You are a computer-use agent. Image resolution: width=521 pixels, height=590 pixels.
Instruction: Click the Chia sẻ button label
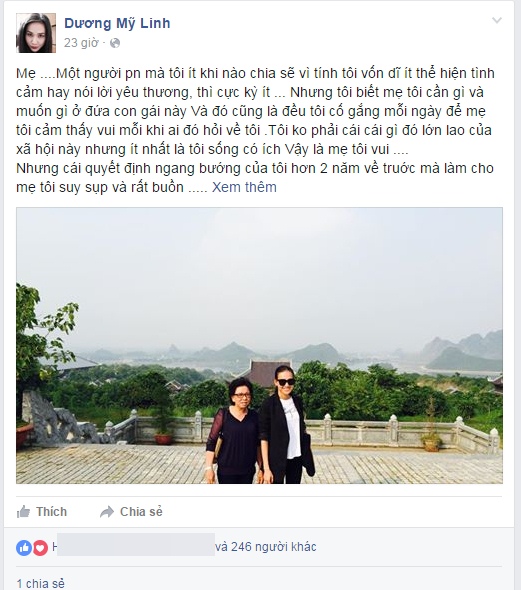click(x=141, y=512)
